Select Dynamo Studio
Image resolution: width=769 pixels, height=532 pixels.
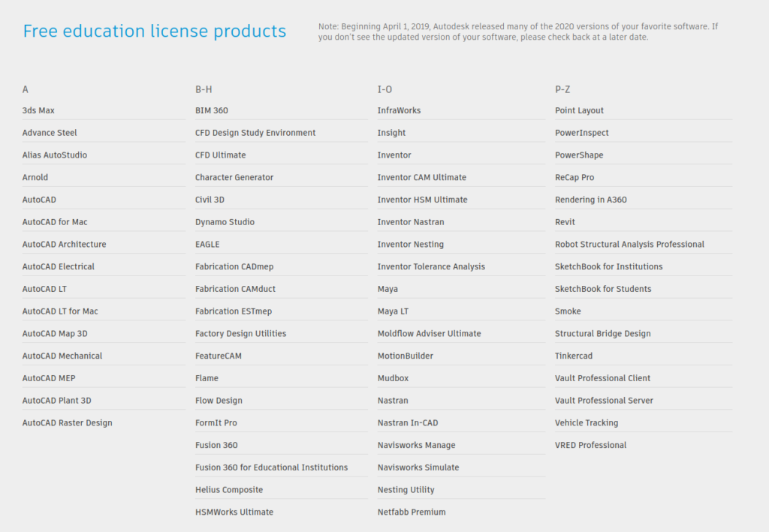click(x=225, y=222)
